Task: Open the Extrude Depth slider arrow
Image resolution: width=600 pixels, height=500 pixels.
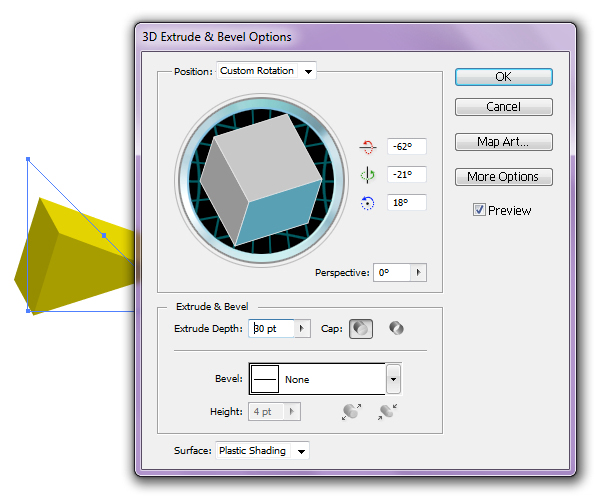Action: point(302,329)
